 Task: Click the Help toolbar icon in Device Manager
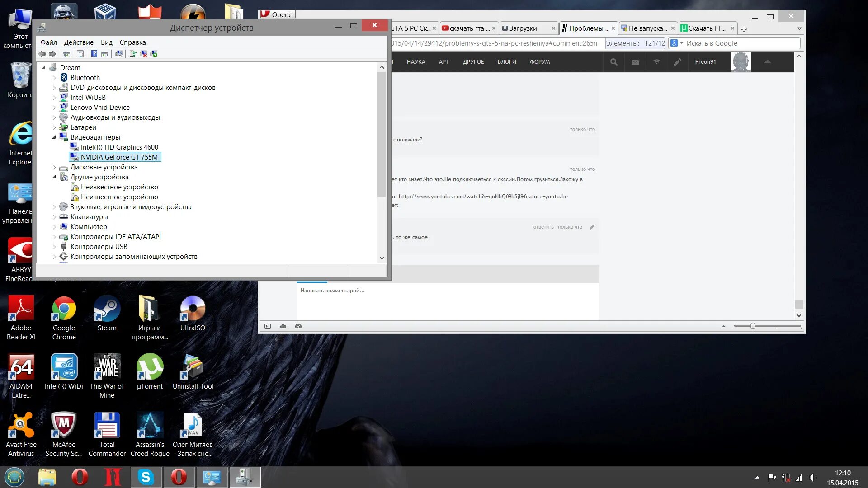[94, 54]
